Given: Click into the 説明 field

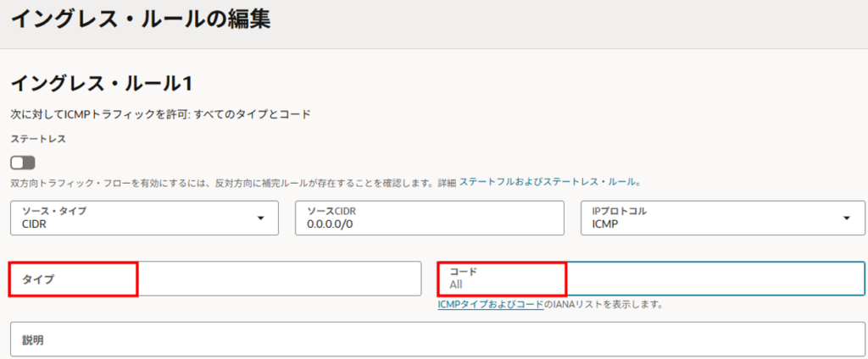Looking at the screenshot, I should pyautogui.click(x=434, y=340).
